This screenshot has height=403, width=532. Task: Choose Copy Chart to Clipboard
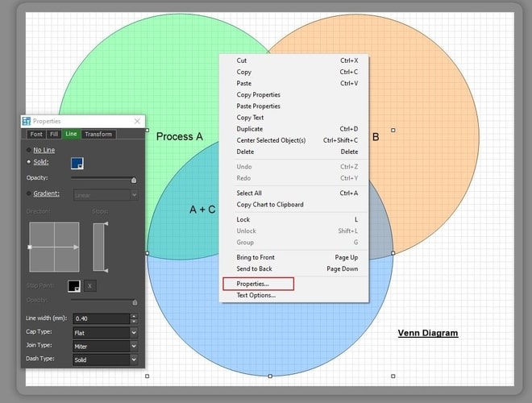294,205
